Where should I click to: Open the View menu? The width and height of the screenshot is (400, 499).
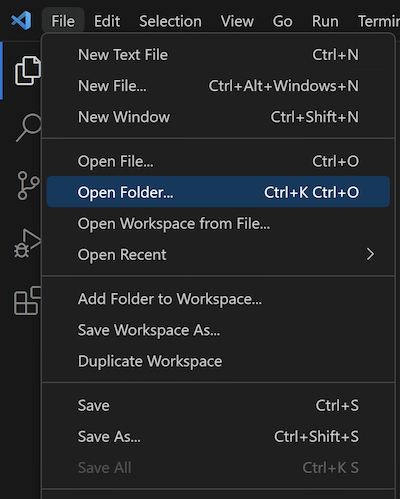coord(237,21)
